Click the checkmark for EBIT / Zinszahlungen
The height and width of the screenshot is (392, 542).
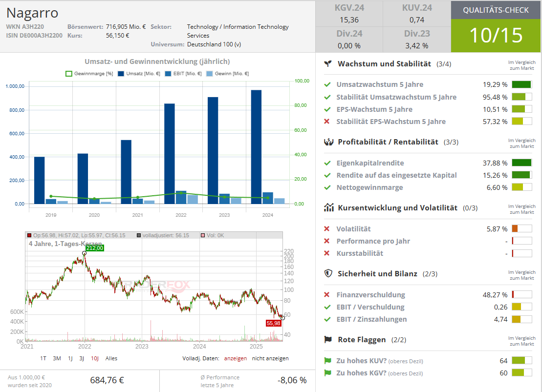click(x=327, y=319)
